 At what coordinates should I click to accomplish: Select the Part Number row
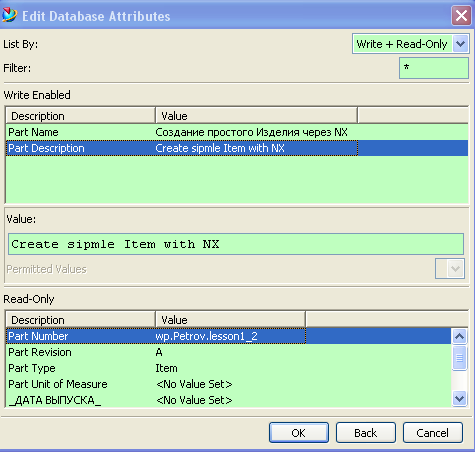click(x=229, y=336)
